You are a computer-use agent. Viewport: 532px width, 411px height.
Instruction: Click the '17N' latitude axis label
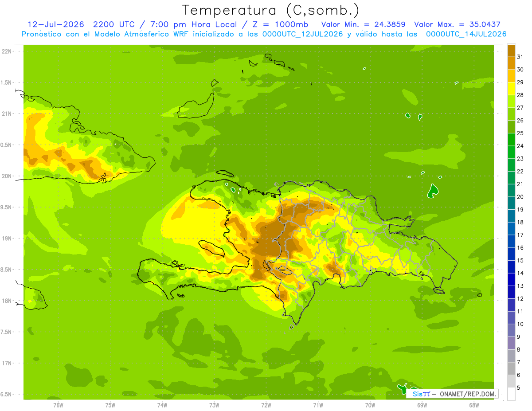pyautogui.click(x=7, y=363)
